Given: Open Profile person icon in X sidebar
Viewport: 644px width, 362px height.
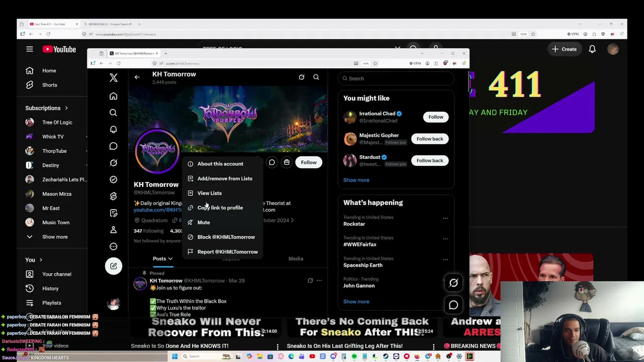Looking at the screenshot, I should (113, 230).
